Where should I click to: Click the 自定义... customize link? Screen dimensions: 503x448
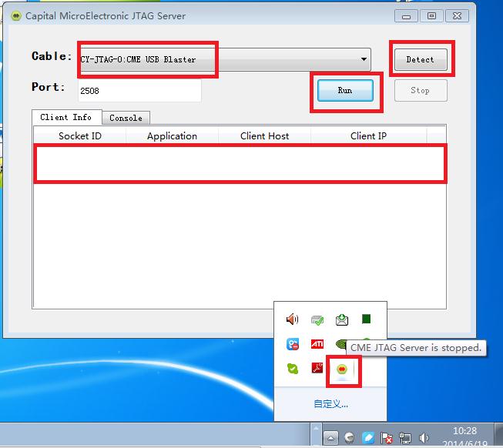click(x=330, y=403)
